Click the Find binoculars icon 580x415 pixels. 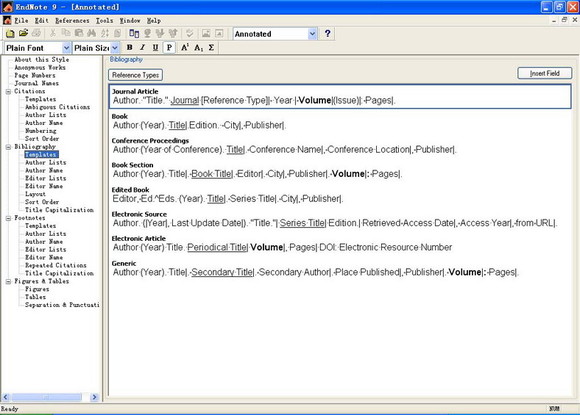click(x=92, y=33)
